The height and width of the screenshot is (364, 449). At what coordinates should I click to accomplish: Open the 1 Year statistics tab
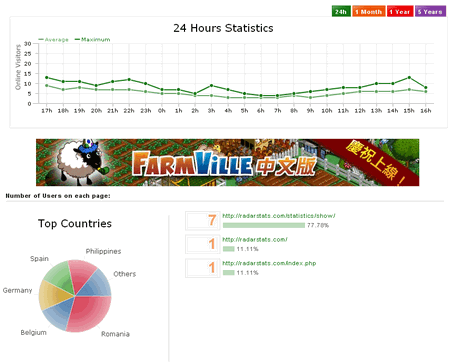(x=400, y=11)
